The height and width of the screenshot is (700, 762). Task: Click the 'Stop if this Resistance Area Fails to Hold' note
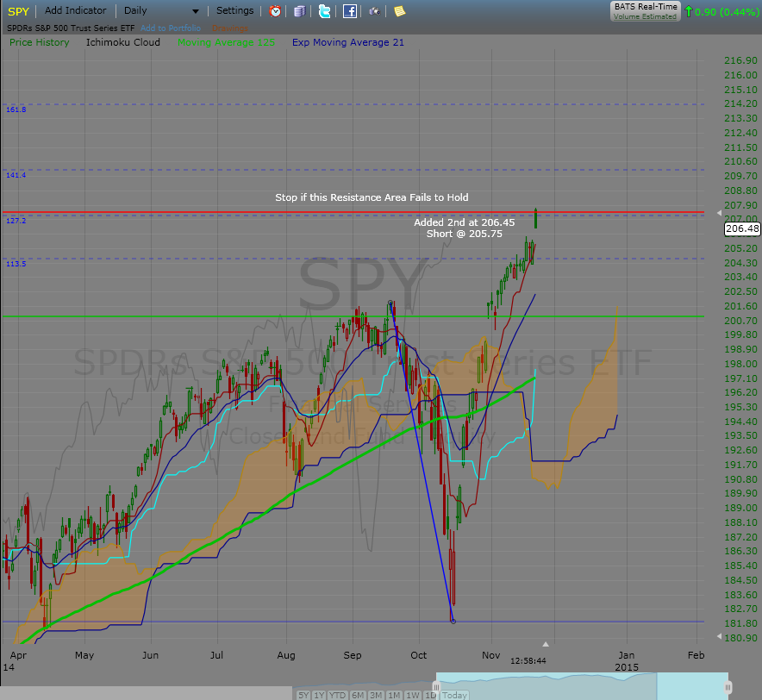(x=372, y=197)
